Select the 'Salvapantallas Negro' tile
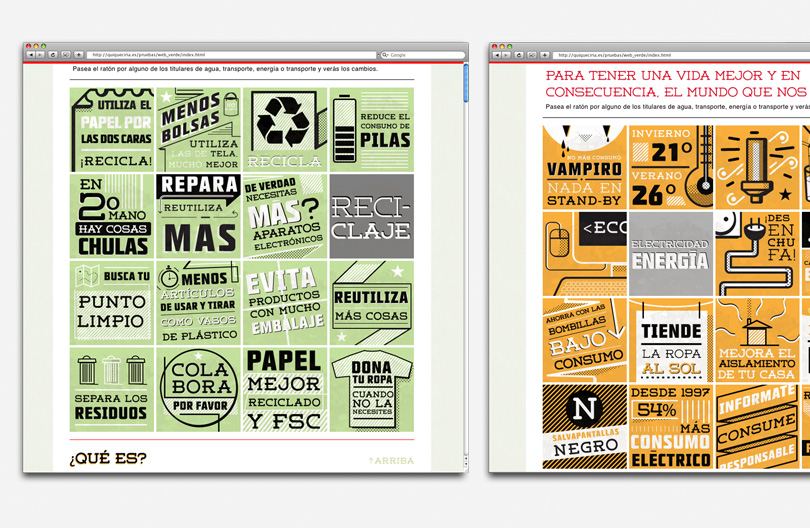Image resolution: width=810 pixels, height=528 pixels. pos(585,427)
